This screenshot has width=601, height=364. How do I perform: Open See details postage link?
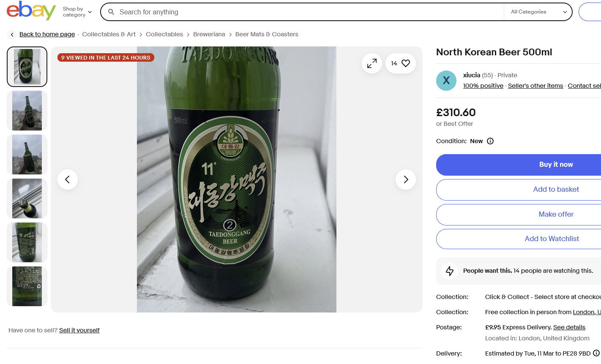coord(569,327)
